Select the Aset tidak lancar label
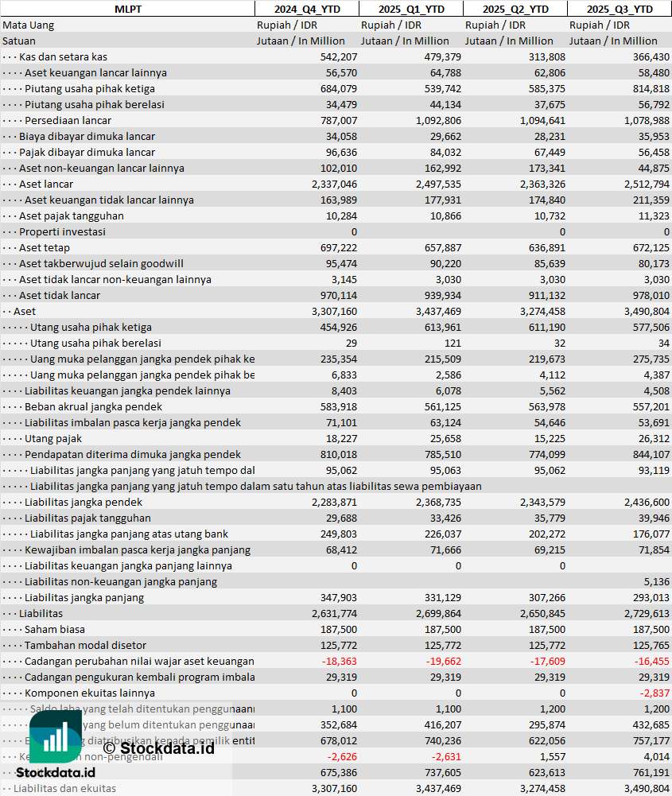The image size is (672, 796). [60, 296]
